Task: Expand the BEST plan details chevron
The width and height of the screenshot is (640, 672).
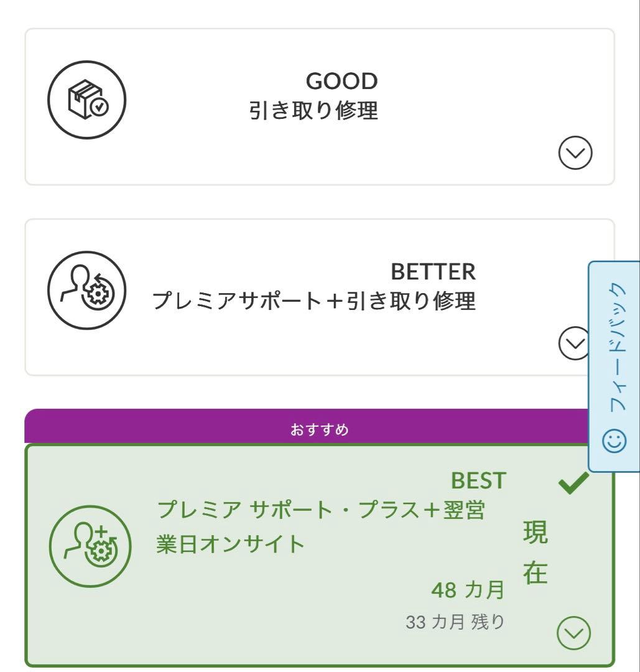Action: coord(573,633)
